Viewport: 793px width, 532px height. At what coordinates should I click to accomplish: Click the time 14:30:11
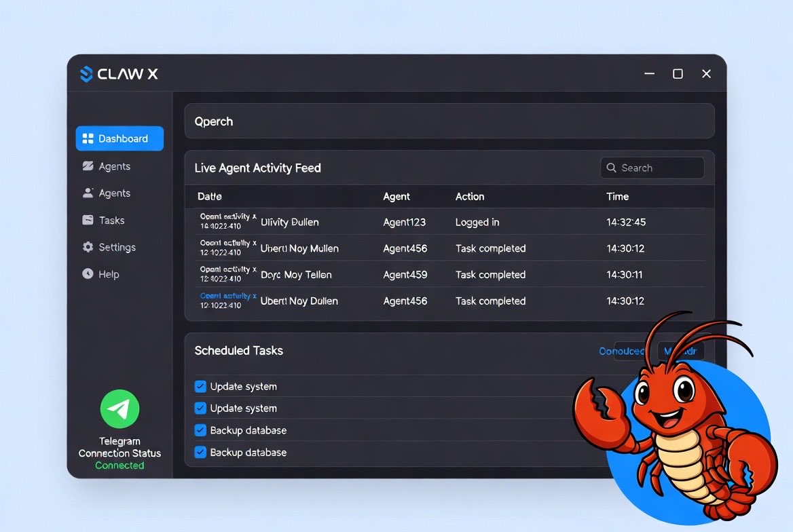(625, 275)
